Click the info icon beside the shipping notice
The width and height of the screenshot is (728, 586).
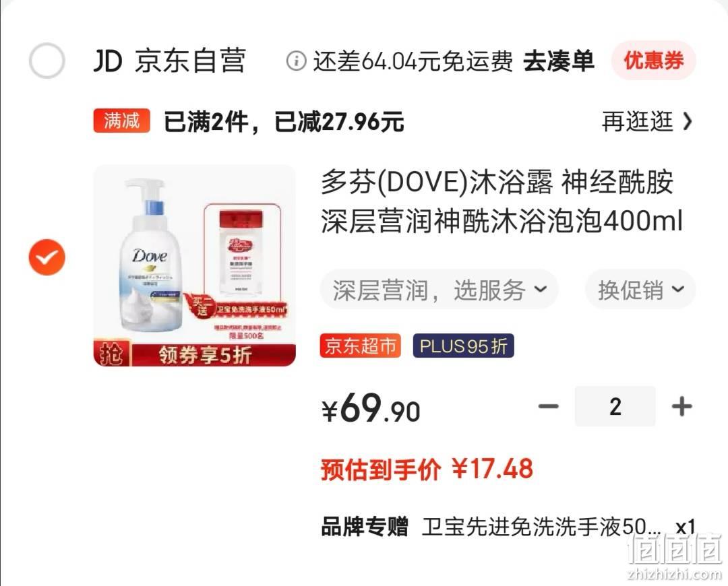point(296,61)
